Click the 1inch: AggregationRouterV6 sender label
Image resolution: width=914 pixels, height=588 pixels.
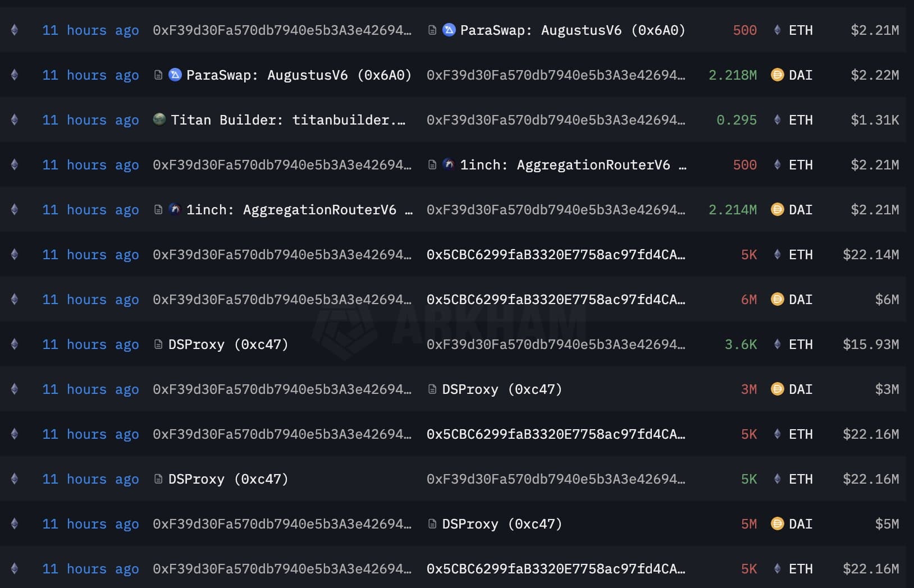pyautogui.click(x=298, y=209)
